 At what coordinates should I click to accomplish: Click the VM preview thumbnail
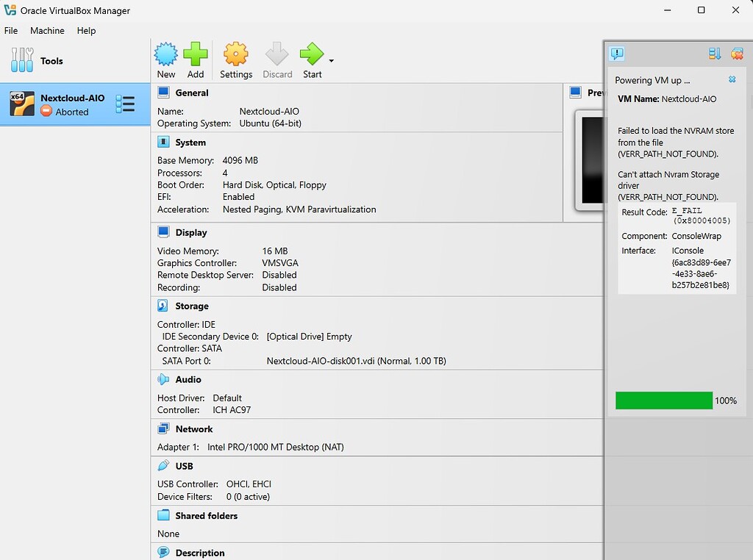(x=592, y=159)
